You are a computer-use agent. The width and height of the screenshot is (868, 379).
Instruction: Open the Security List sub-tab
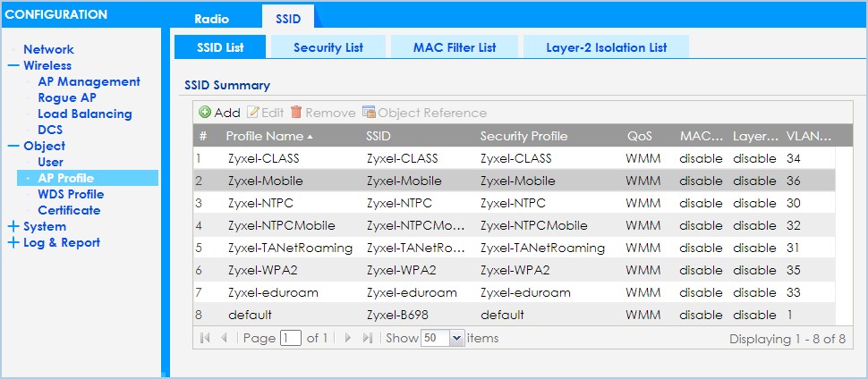point(328,47)
